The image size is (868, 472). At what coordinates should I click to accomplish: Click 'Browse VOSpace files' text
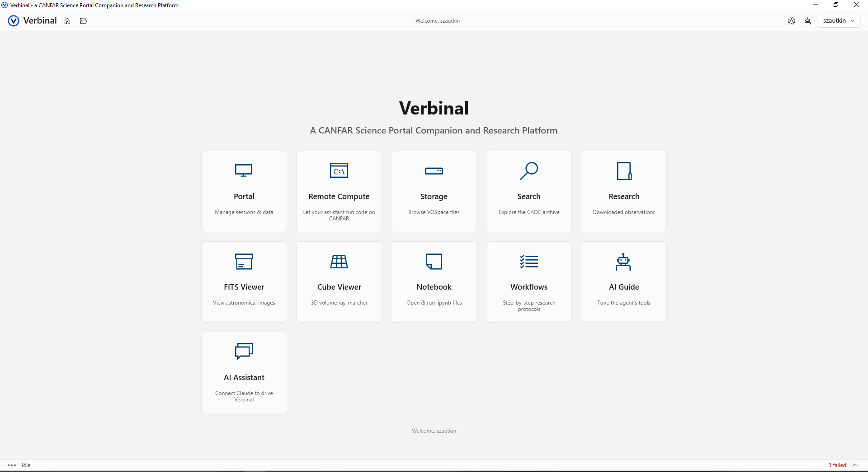click(434, 212)
